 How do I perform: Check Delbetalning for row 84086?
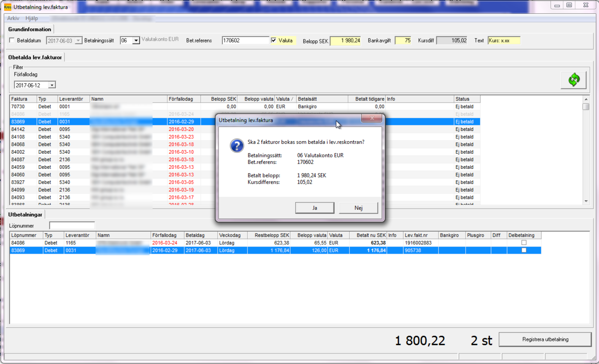coord(524,243)
